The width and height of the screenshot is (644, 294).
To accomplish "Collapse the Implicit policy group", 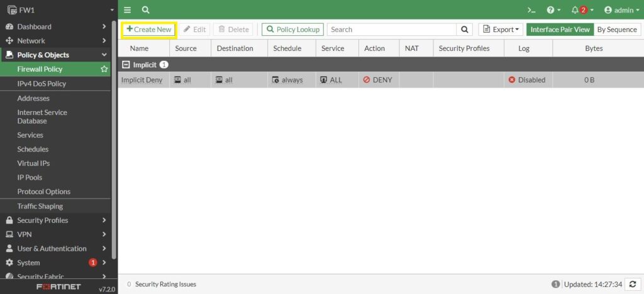I will click(126, 65).
